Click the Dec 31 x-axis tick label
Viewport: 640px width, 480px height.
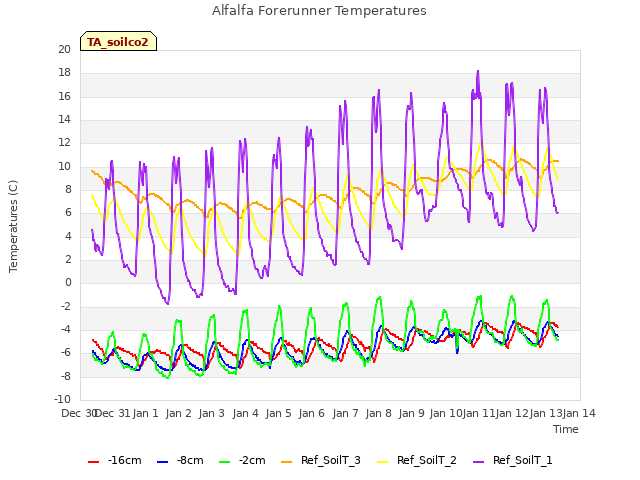point(113,413)
